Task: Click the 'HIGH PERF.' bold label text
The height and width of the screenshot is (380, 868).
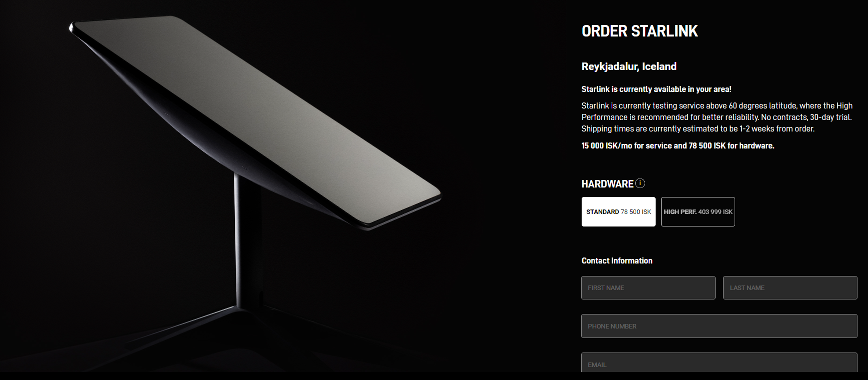Action: (680, 212)
